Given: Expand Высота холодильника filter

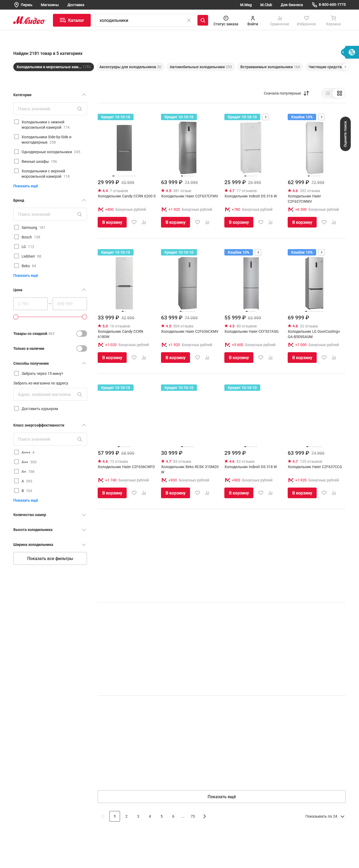Looking at the screenshot, I should pos(84,530).
